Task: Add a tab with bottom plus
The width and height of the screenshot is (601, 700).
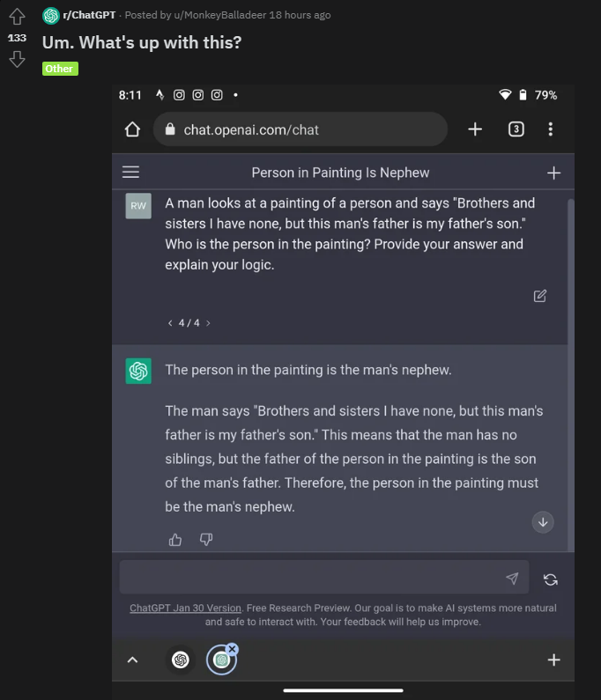Action: (554, 659)
